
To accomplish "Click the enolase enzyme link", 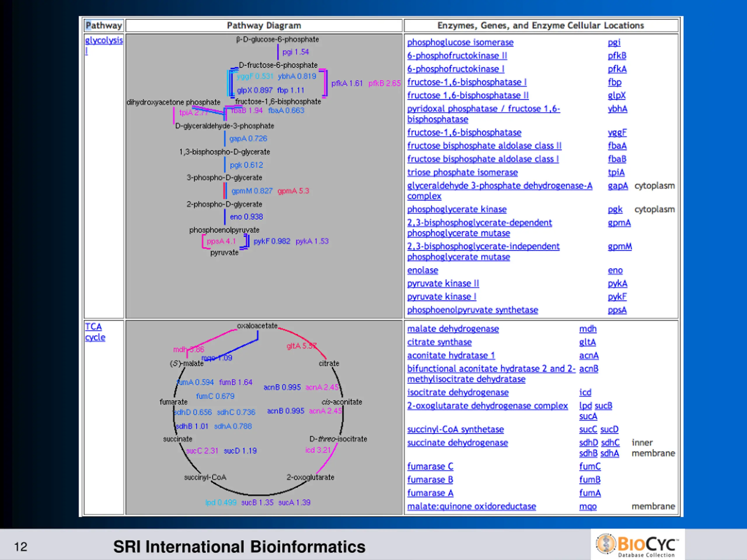I will 423,270.
